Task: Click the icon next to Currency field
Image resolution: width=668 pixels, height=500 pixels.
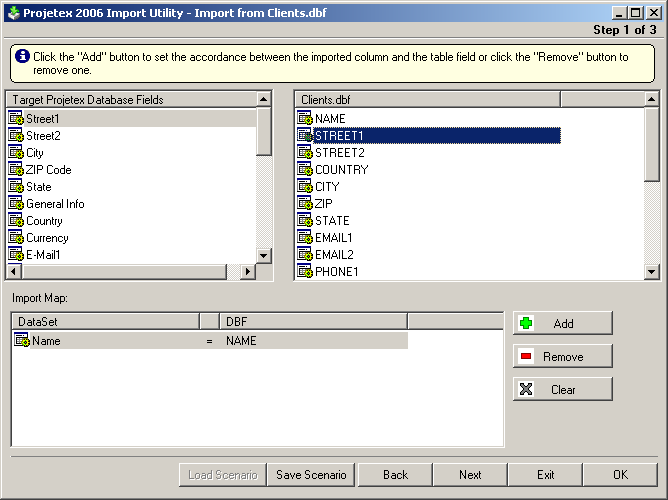Action: (x=16, y=238)
